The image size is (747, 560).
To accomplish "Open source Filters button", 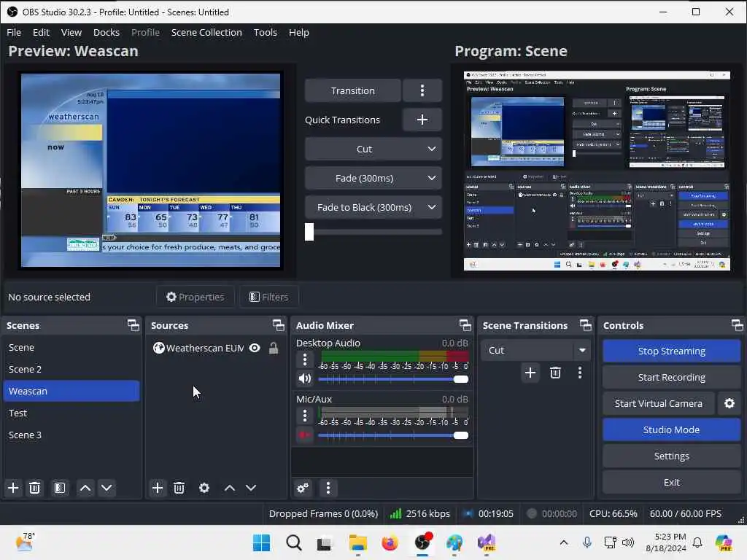I will pos(268,297).
